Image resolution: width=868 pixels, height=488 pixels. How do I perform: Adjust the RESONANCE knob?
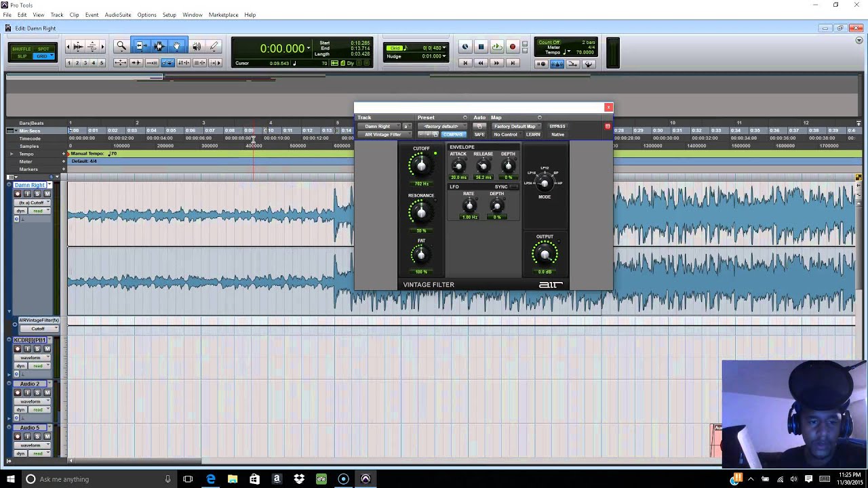click(x=421, y=213)
